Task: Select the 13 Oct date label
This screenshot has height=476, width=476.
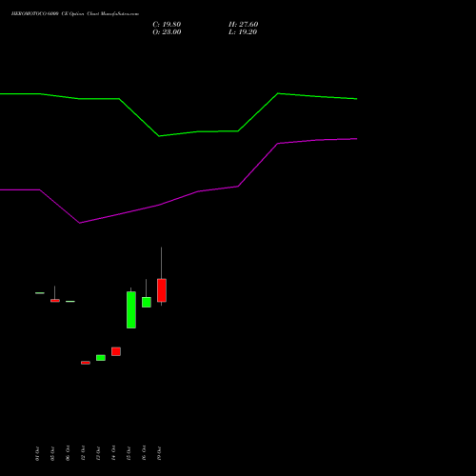Action: [x=98, y=453]
